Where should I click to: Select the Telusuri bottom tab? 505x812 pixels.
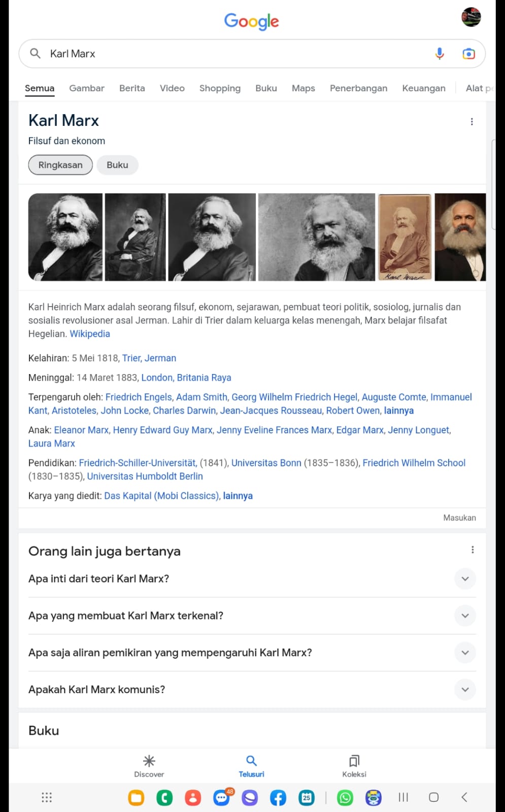coord(252,766)
